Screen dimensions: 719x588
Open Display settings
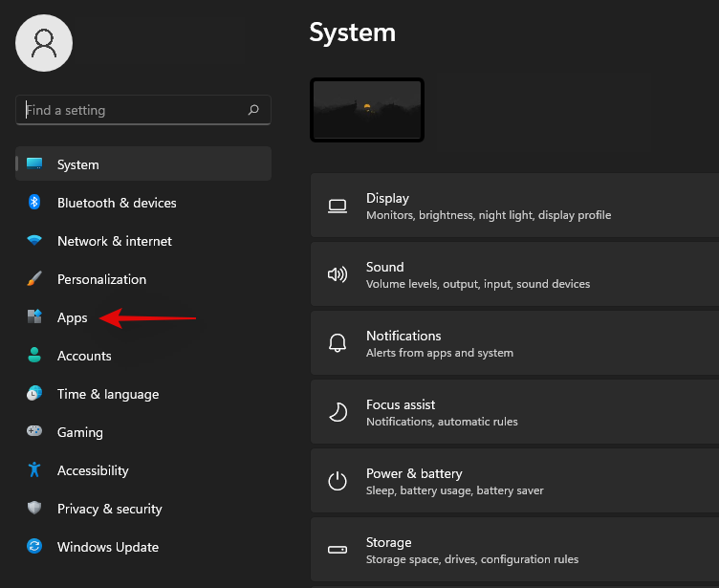(x=514, y=207)
